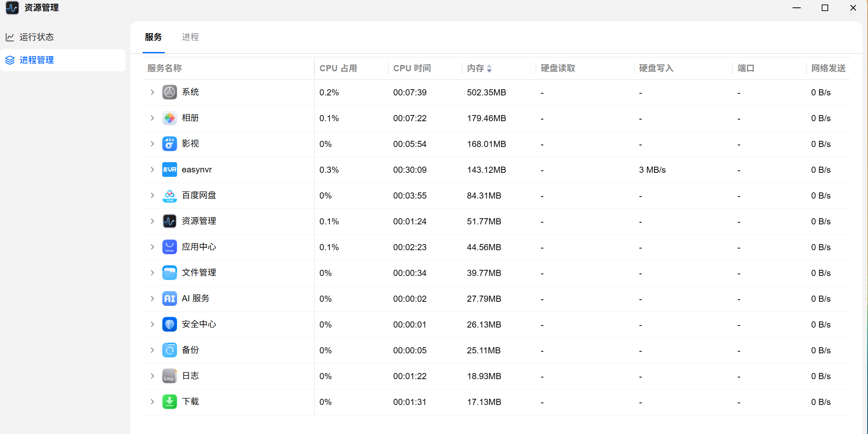Click the 运行状态 chart icon in sidebar
The width and height of the screenshot is (868, 434).
10,37
